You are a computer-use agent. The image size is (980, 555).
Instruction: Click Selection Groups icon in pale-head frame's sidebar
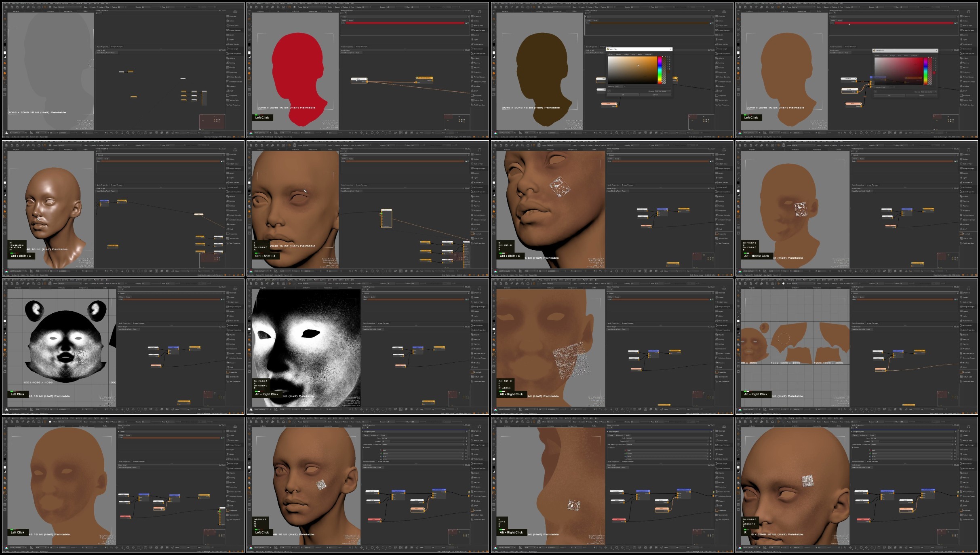point(228,82)
